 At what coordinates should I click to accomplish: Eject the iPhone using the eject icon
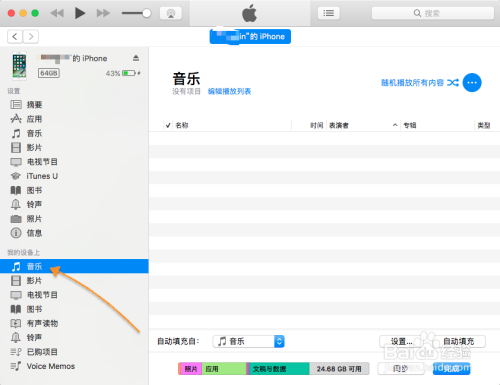pyautogui.click(x=136, y=58)
